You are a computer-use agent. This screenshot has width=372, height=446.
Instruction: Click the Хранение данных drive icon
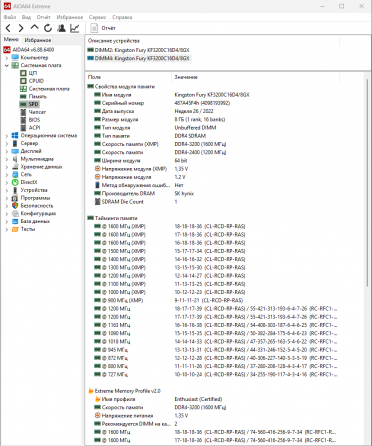pos(15,167)
